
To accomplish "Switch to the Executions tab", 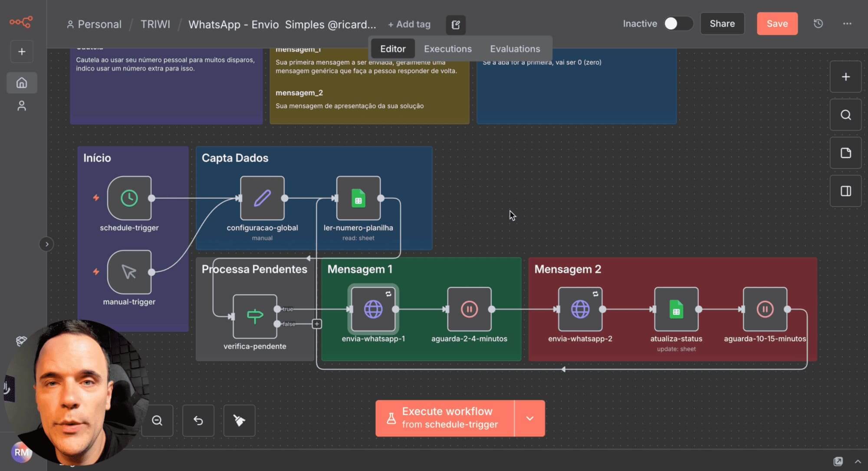I will tap(447, 49).
